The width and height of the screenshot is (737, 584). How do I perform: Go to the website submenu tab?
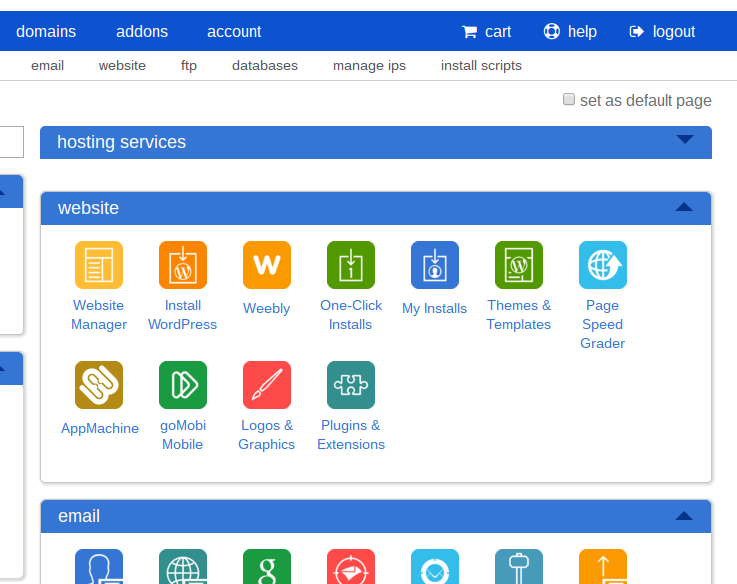pos(122,65)
